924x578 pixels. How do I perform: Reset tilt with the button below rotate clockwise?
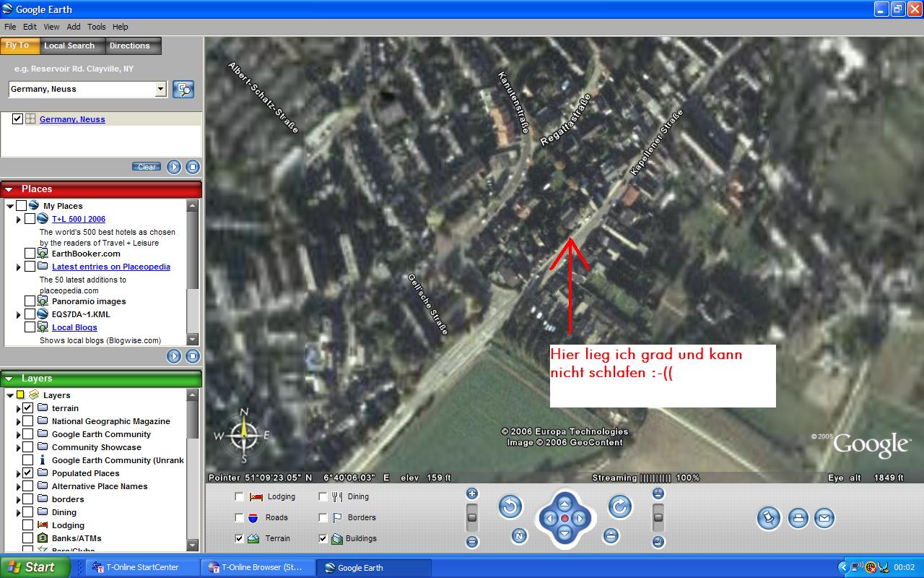(x=611, y=535)
